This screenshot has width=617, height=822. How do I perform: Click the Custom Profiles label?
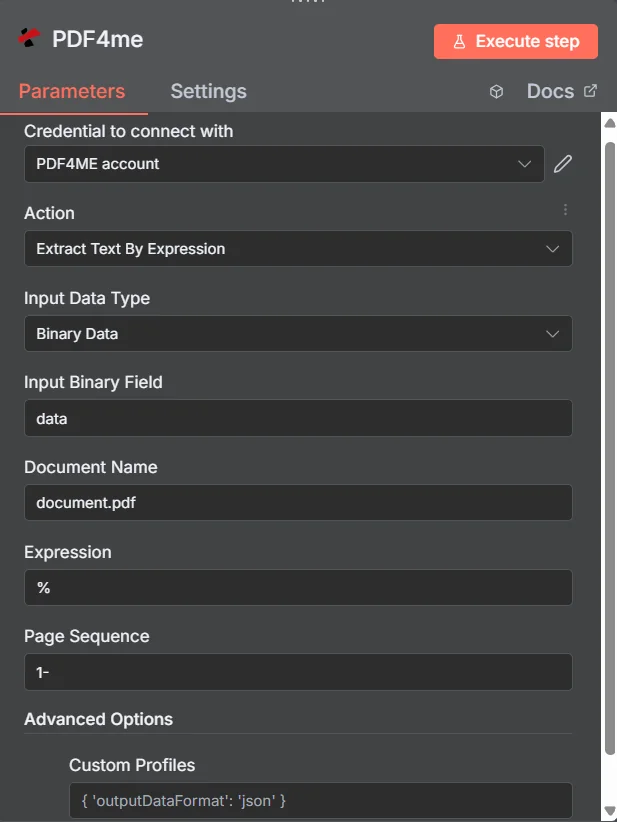pyautogui.click(x=132, y=765)
